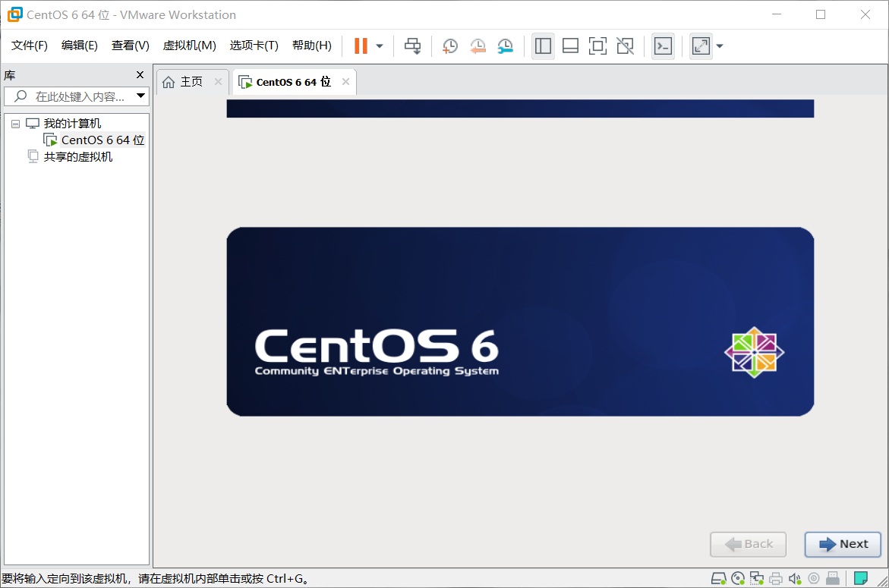Toggle the thumbnail bar view
The height and width of the screenshot is (588, 889).
point(570,46)
